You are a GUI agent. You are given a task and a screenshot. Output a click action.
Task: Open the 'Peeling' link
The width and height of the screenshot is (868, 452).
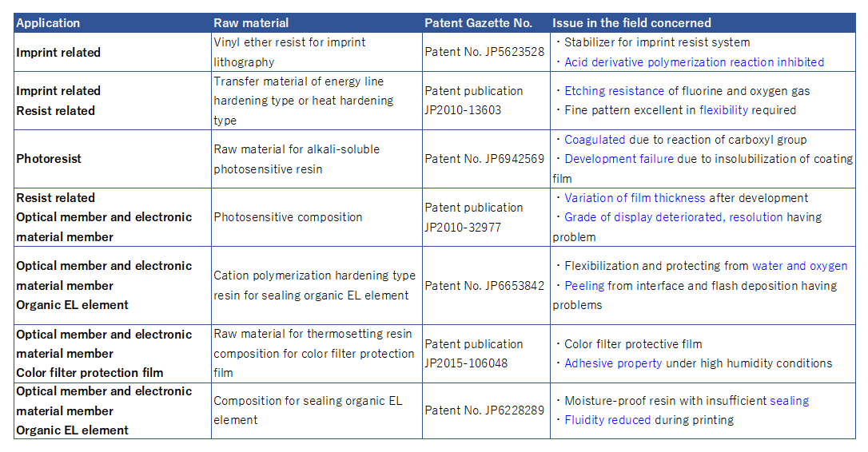tap(584, 285)
